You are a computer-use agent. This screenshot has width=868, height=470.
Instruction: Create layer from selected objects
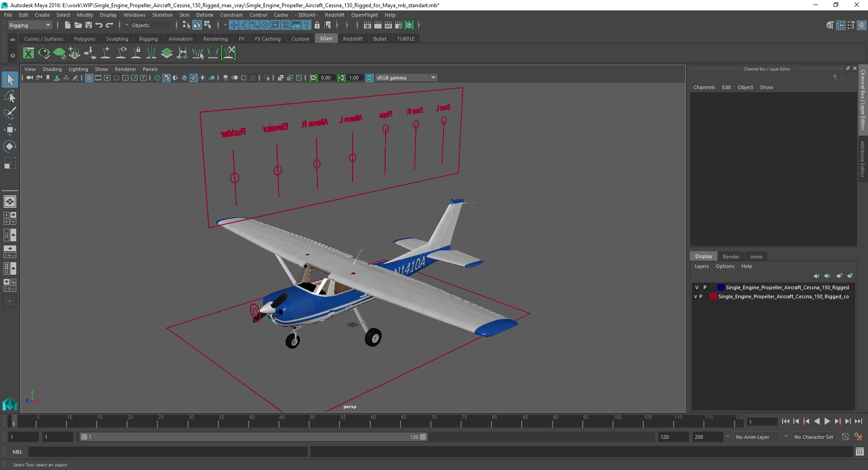850,276
